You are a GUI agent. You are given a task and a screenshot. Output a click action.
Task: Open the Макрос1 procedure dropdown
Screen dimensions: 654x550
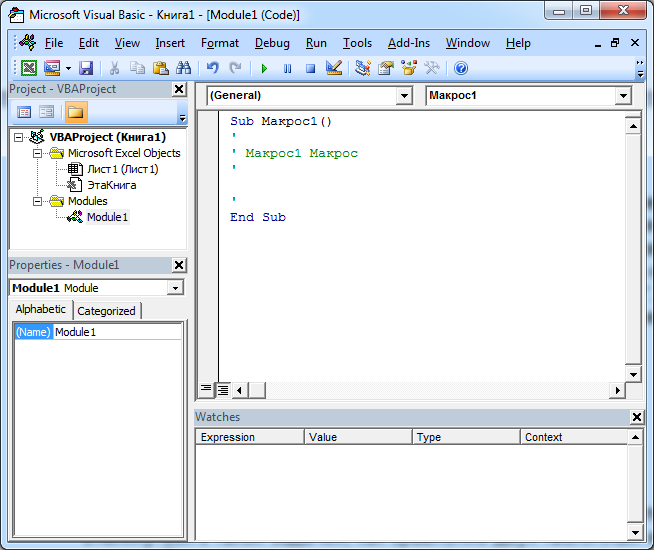pyautogui.click(x=623, y=96)
